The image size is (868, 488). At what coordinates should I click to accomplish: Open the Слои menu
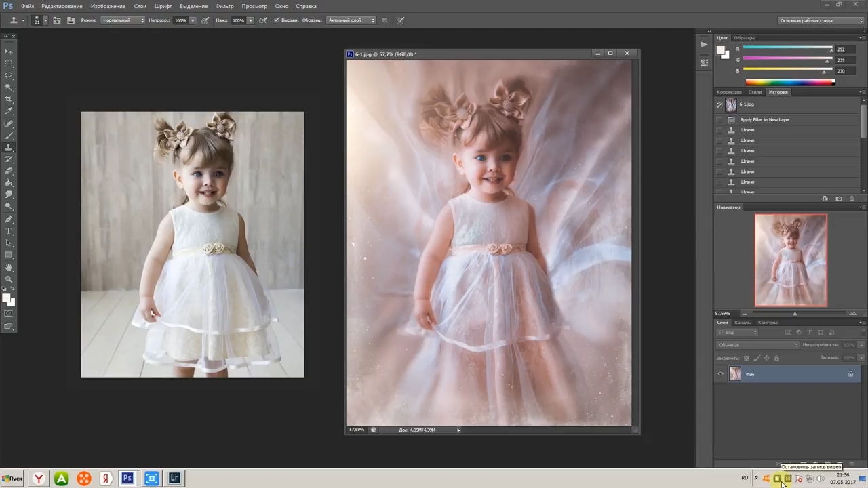[x=140, y=6]
